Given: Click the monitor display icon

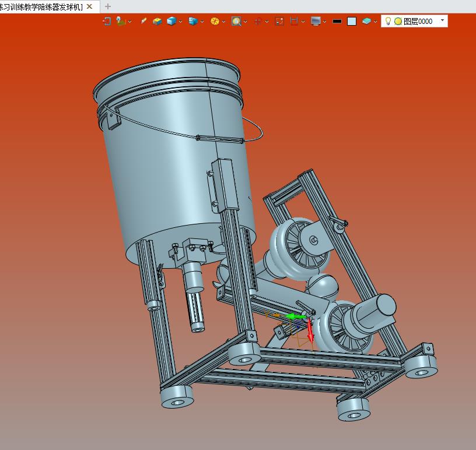Looking at the screenshot, I should click(x=316, y=21).
